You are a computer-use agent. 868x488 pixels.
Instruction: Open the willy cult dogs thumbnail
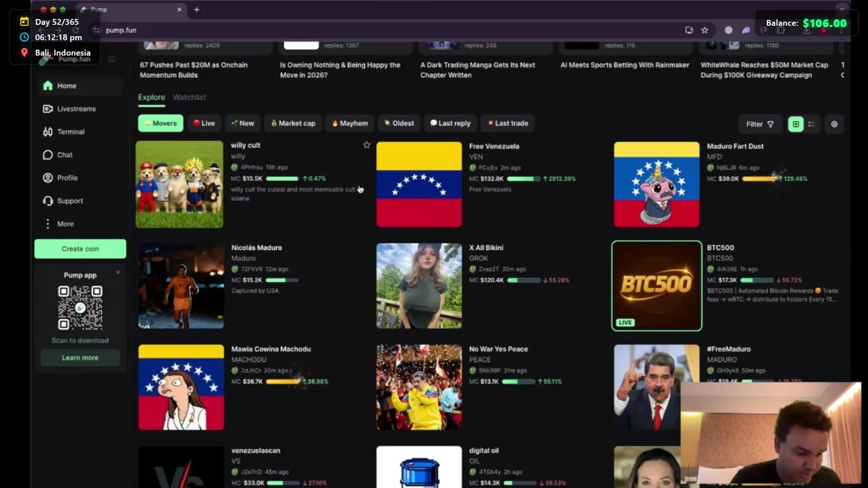[x=180, y=184]
